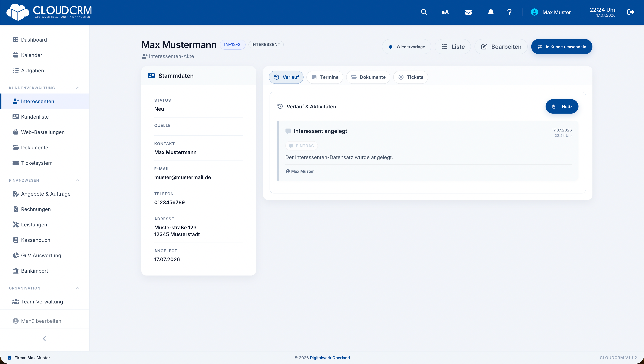Open the help question mark icon

[509, 12]
